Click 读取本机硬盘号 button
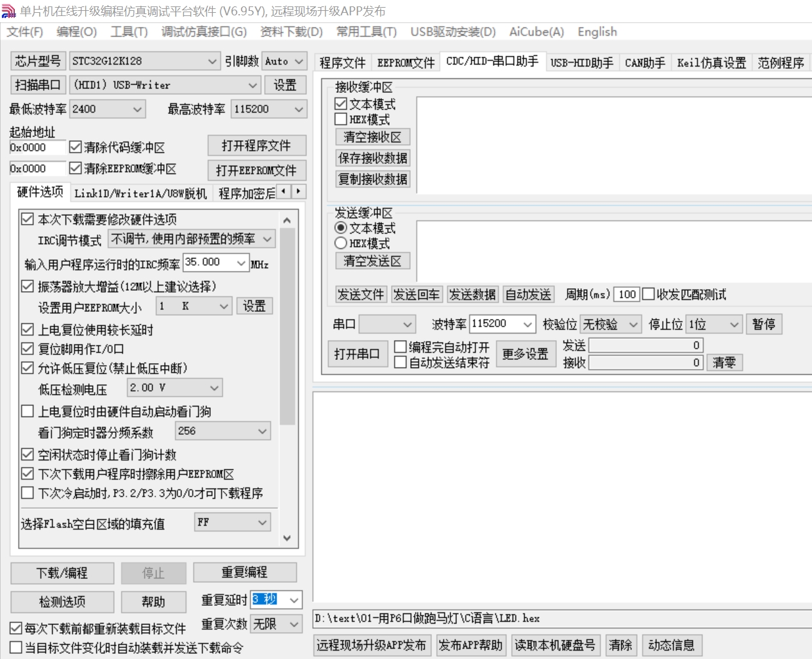Viewport: 812px width, 659px height. tap(554, 645)
